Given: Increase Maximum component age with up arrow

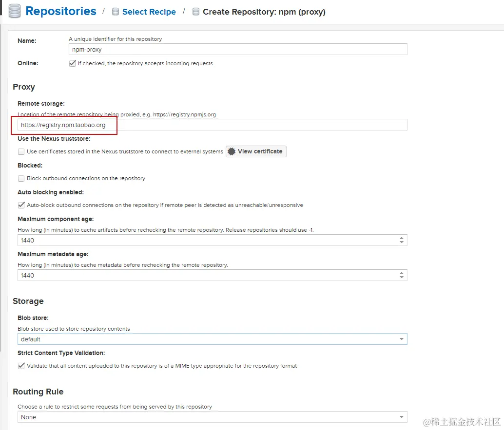Looking at the screenshot, I should [x=402, y=238].
